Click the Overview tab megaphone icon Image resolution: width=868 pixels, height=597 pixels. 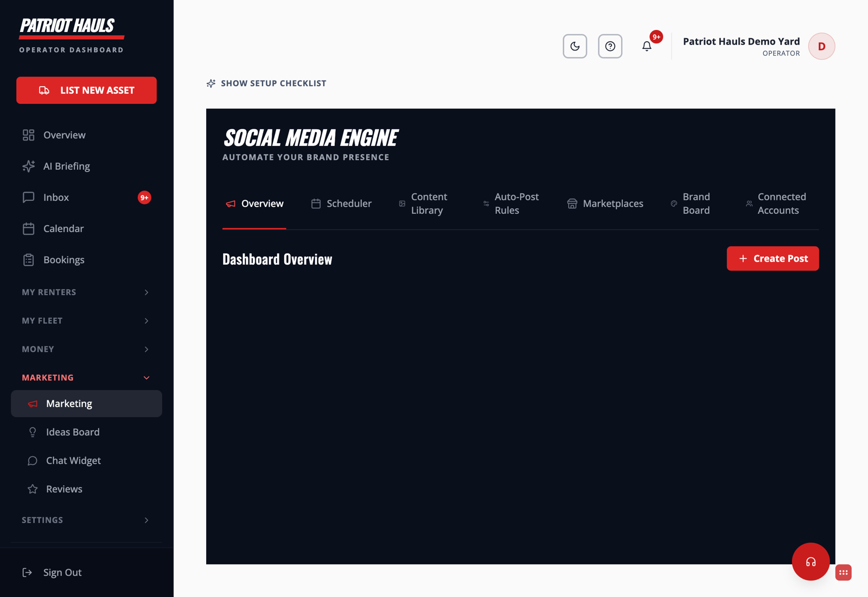231,204
